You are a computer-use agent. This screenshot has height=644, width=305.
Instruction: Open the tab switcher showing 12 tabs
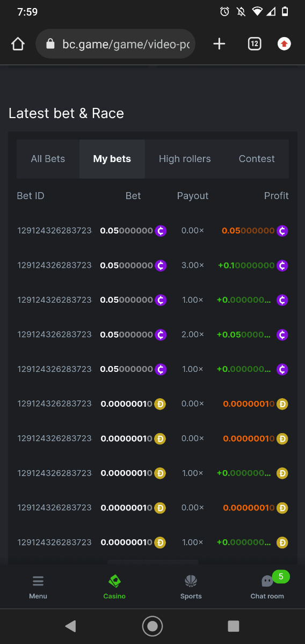[x=255, y=44]
